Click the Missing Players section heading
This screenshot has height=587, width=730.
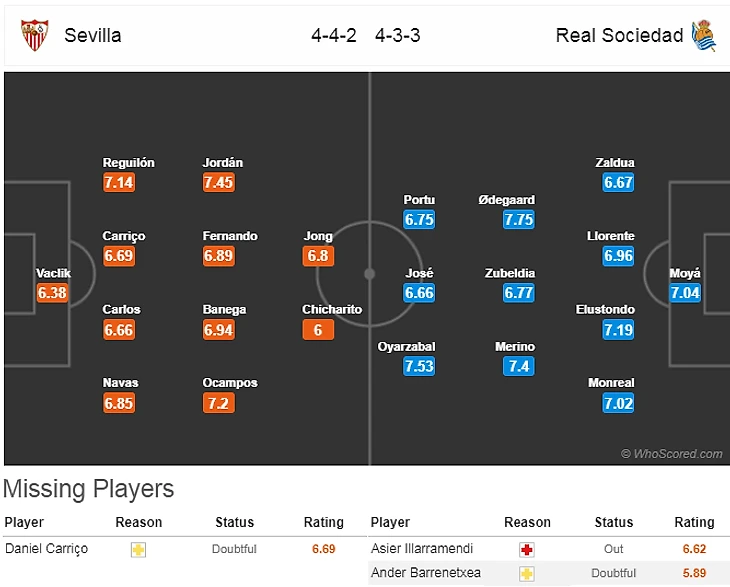(89, 489)
